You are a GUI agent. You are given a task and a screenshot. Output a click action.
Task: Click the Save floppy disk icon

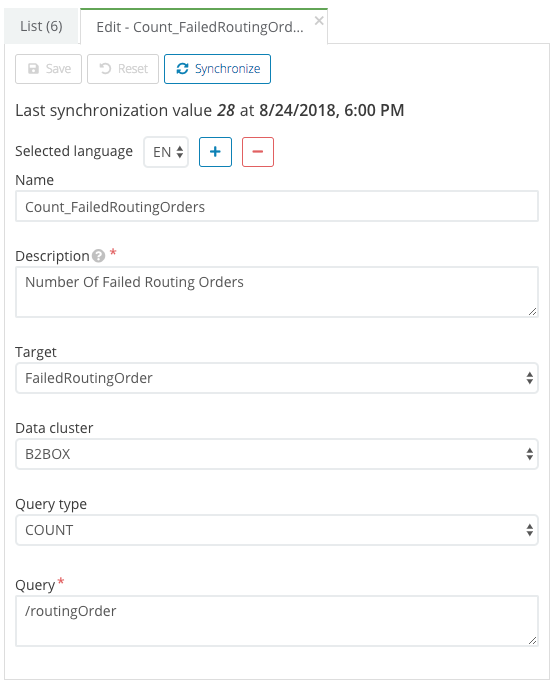[x=33, y=69]
